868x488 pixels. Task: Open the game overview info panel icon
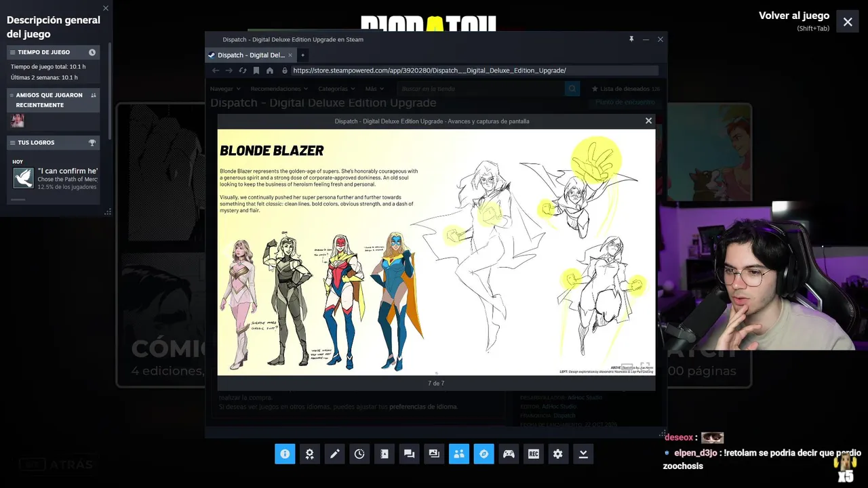pos(285,454)
